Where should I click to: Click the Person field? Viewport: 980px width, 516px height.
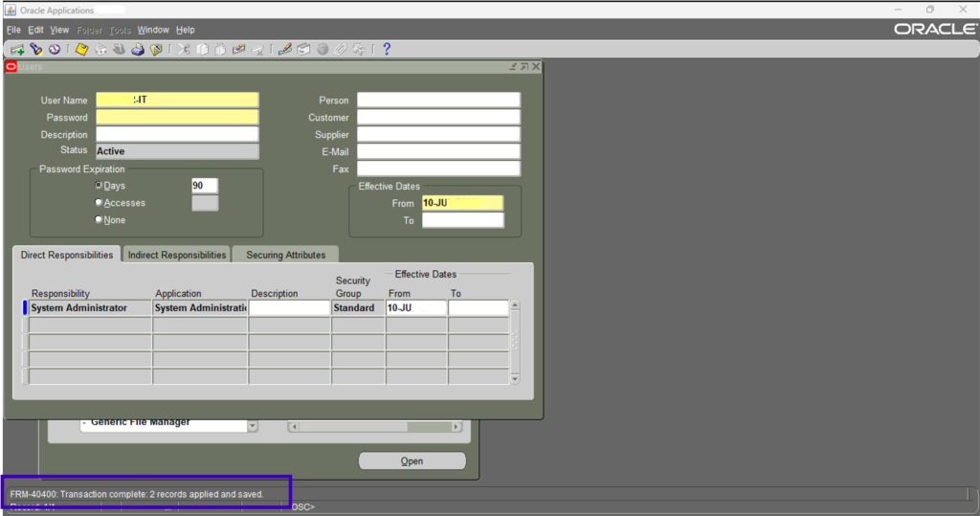click(x=438, y=101)
